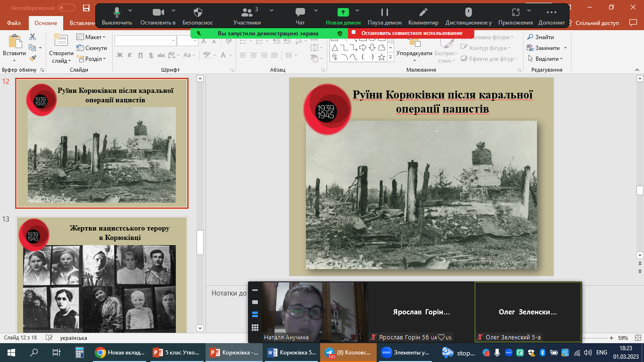Select the star shape in shapes gallery
The height and width of the screenshot is (362, 644).
point(381,57)
